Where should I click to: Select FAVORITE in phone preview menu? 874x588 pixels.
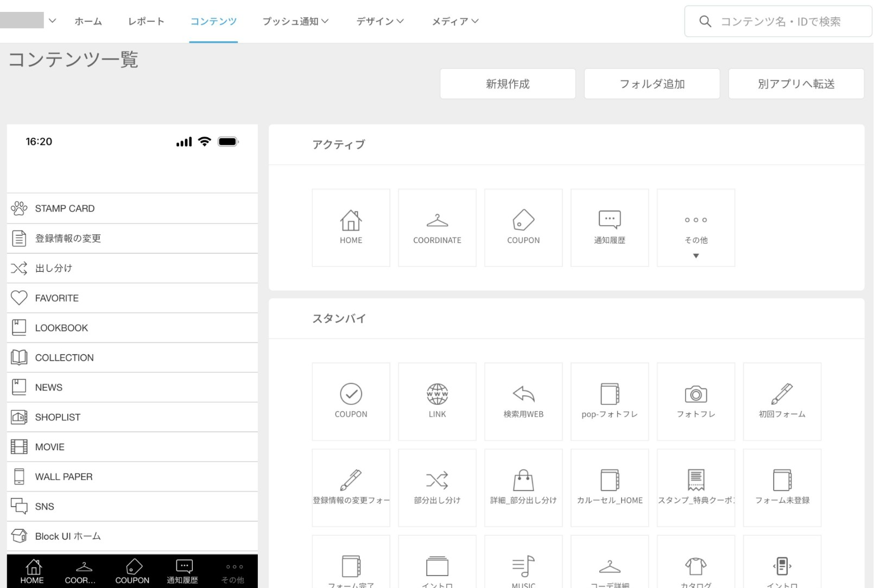(x=132, y=298)
